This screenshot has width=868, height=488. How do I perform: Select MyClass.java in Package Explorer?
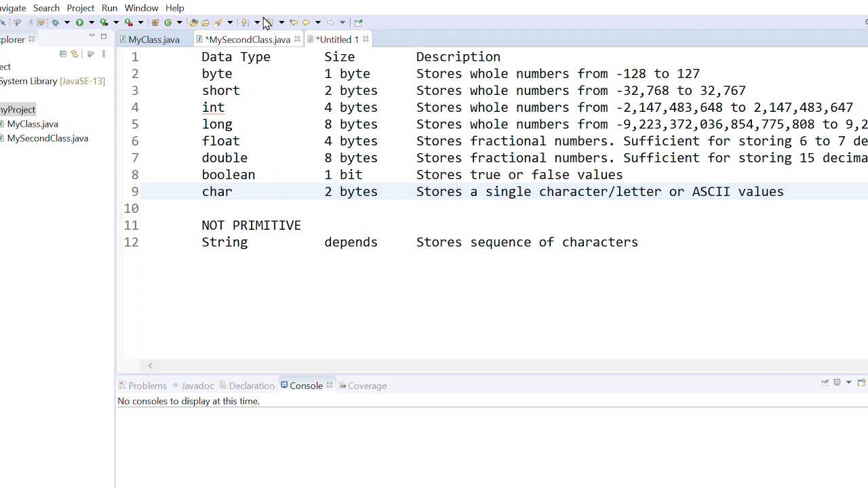[x=33, y=124]
